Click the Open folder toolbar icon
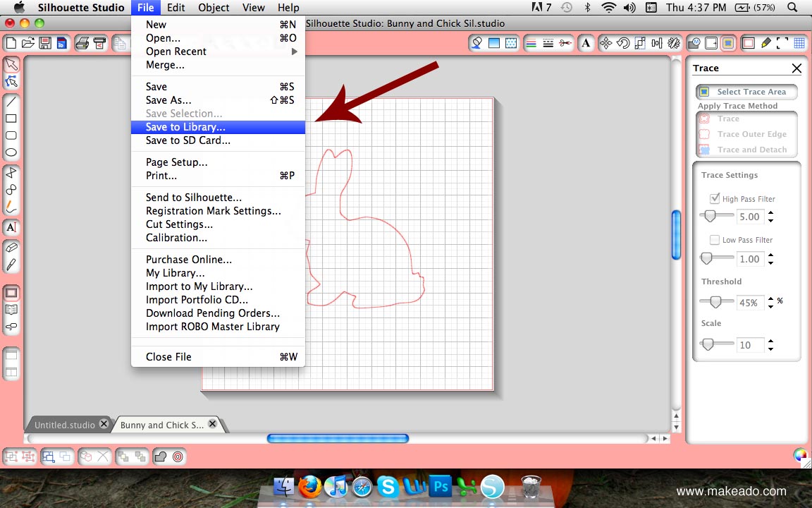 point(28,43)
